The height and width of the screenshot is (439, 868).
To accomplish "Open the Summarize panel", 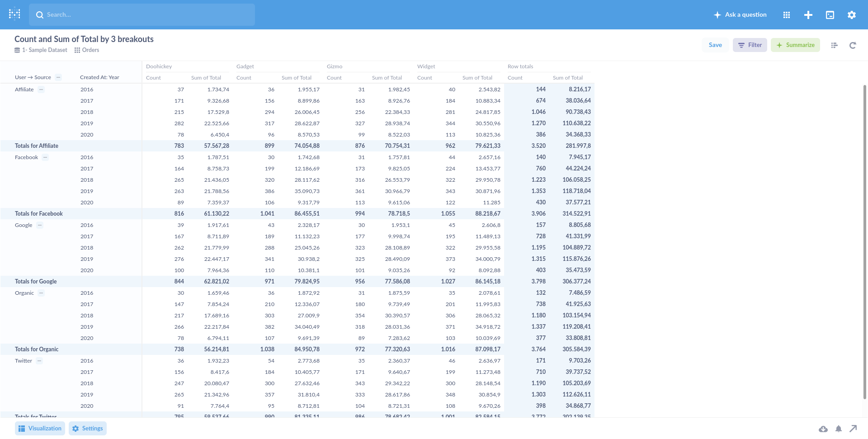I will [795, 45].
